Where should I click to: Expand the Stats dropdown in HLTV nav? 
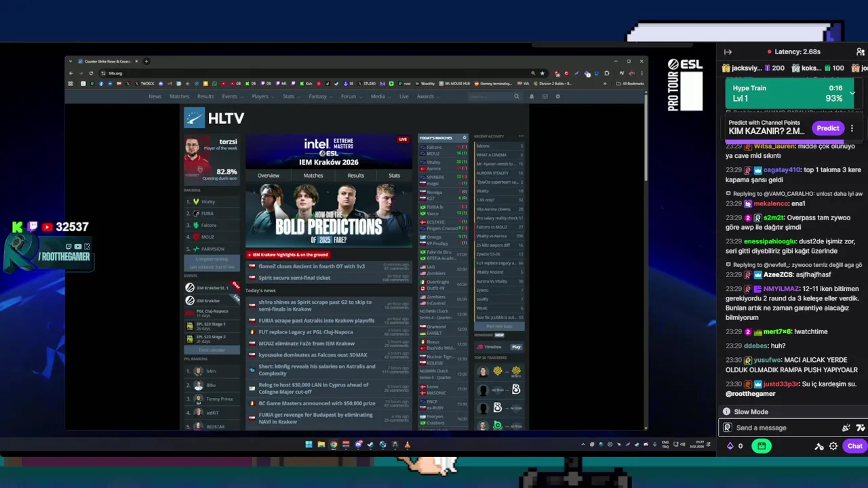coord(290,96)
